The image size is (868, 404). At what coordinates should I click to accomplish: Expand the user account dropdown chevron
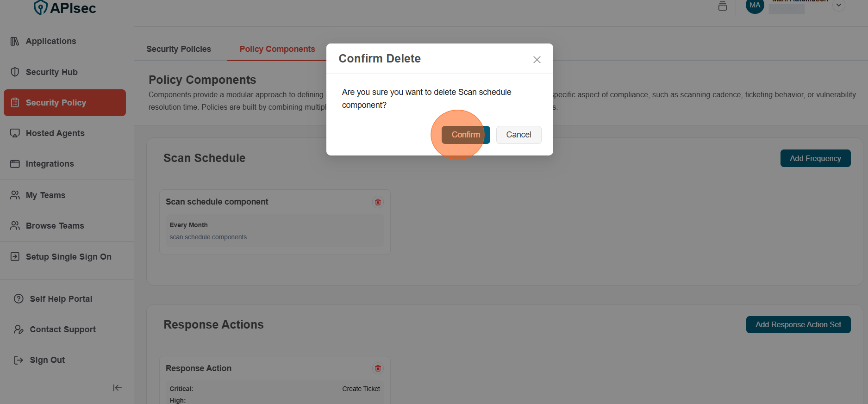tap(838, 5)
